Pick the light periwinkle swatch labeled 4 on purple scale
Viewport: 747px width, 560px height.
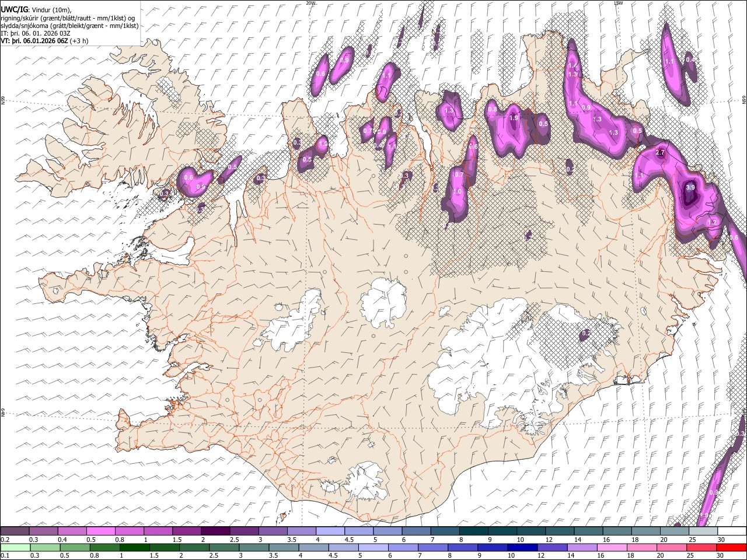click(330, 531)
